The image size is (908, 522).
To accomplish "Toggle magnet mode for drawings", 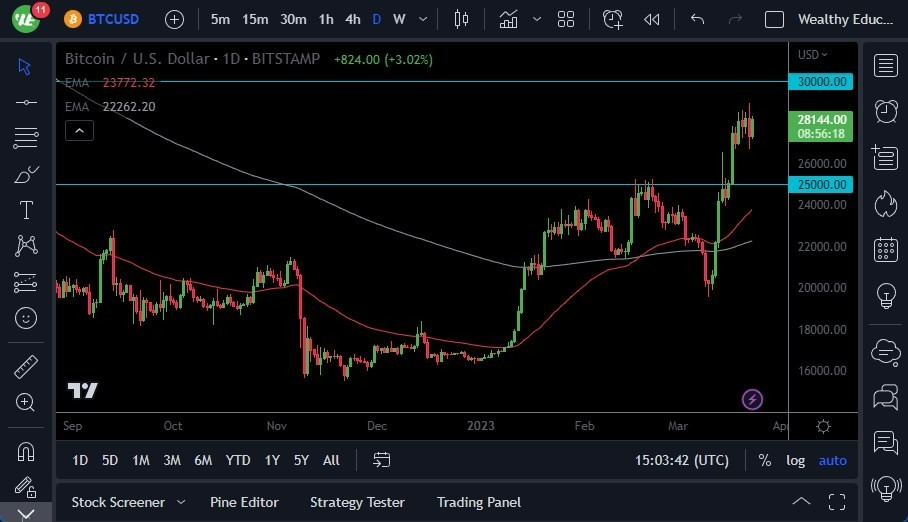I will pyautogui.click(x=25, y=451).
